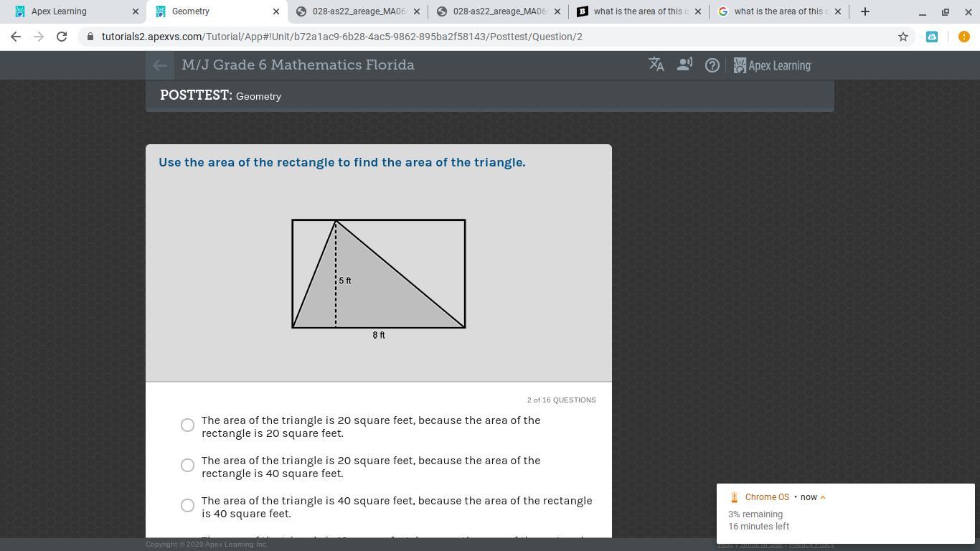Switch to the Apex Learning tab

pos(74,11)
